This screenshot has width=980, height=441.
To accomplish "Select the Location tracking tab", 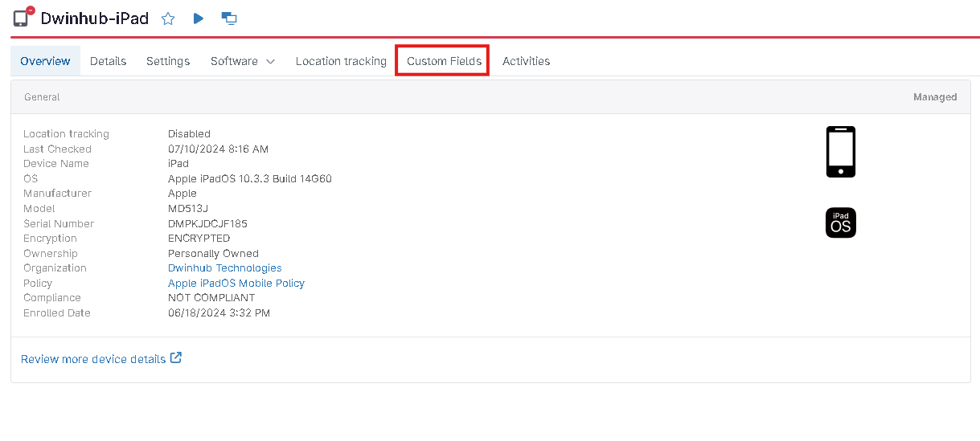I will coord(341,61).
